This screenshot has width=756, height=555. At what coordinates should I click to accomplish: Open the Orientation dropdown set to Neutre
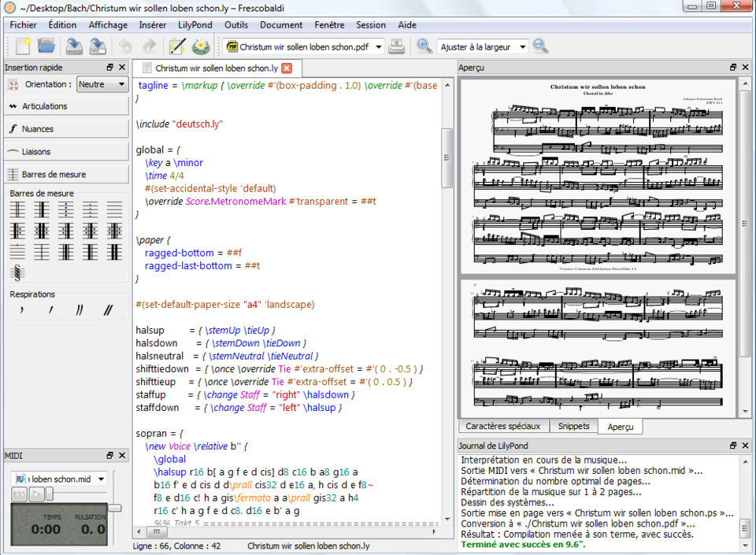pos(102,84)
